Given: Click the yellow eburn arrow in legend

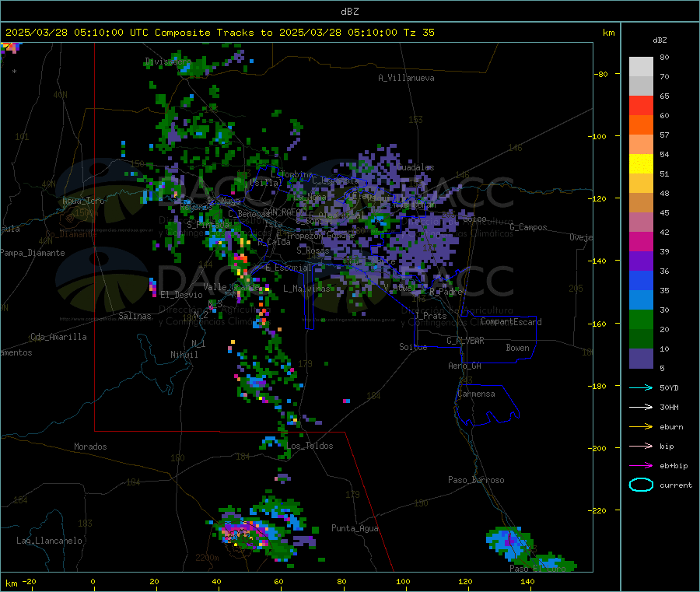Looking at the screenshot, I should click(641, 427).
